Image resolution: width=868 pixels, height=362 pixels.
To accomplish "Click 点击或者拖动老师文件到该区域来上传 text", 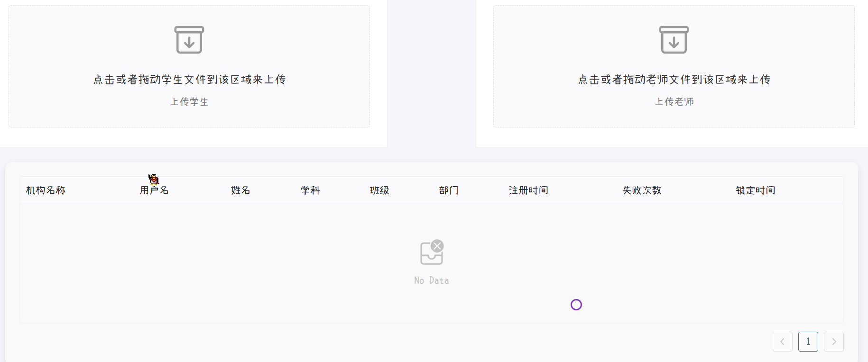I will (674, 80).
